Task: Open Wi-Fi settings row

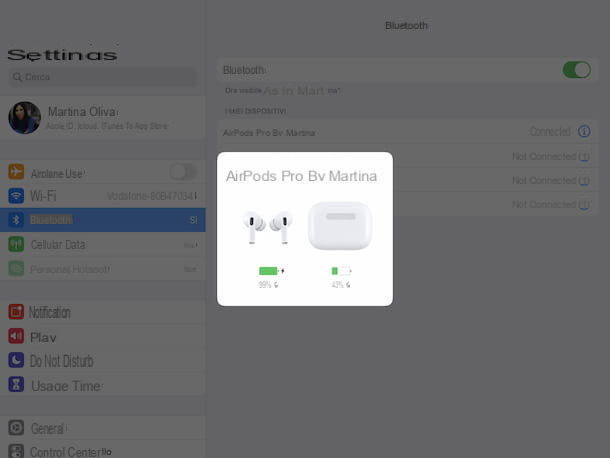Action: (103, 196)
